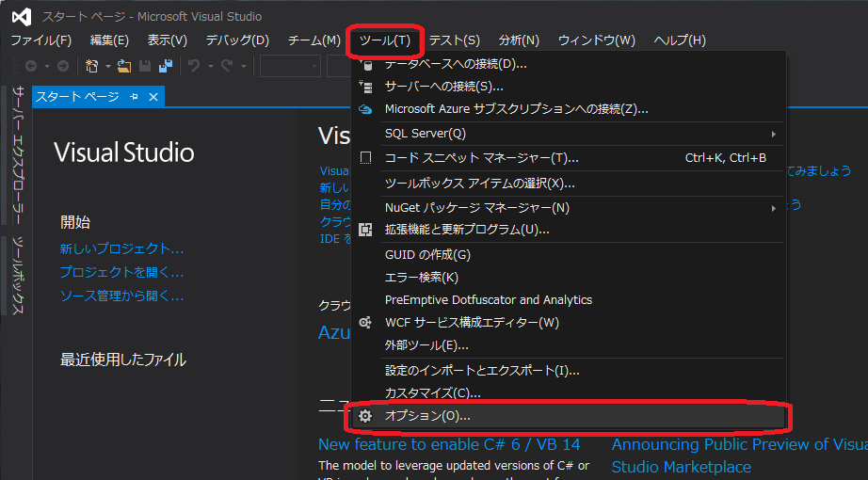
Task: Open the 分析(N) menu
Action: coord(519,40)
